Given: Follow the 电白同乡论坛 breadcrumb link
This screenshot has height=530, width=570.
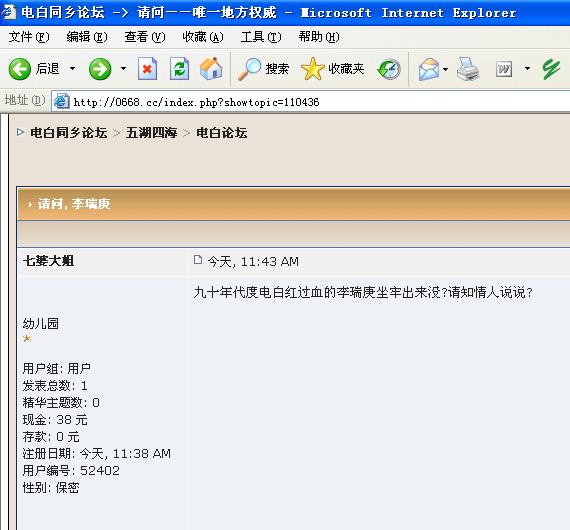Looking at the screenshot, I should click(69, 133).
